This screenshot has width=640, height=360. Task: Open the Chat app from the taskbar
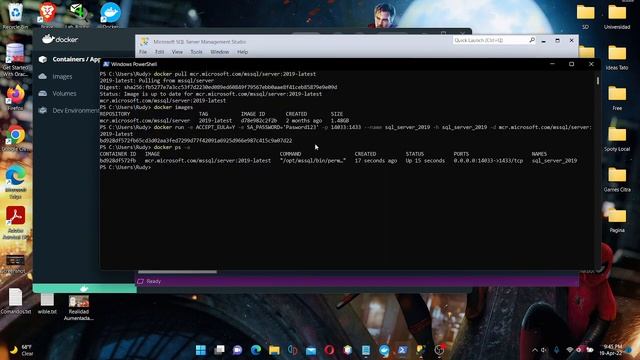tap(238, 350)
